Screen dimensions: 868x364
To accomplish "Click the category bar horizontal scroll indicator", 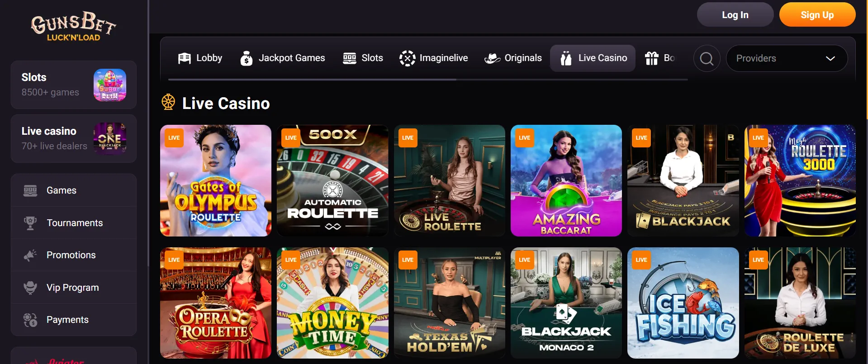I will tap(312, 80).
